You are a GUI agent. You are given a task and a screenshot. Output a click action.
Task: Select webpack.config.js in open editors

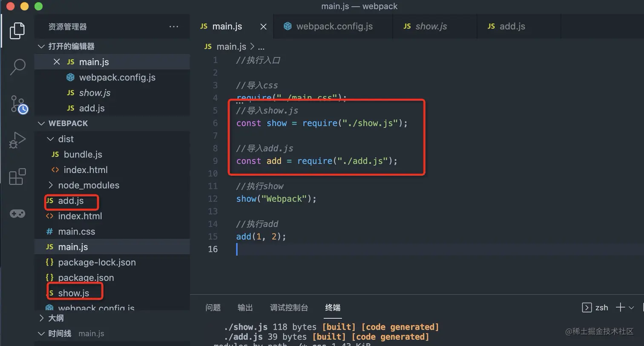(112, 77)
